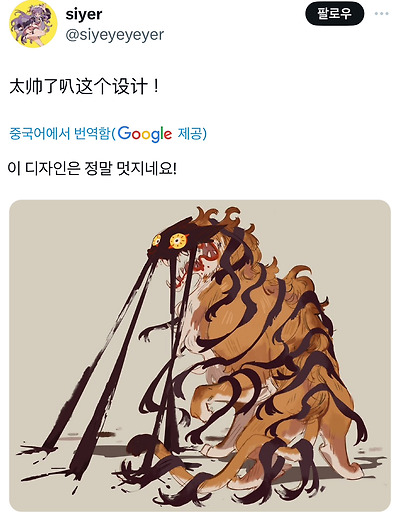Click the orange furry body in artwork
The height and width of the screenshot is (526, 400).
[x=268, y=346]
